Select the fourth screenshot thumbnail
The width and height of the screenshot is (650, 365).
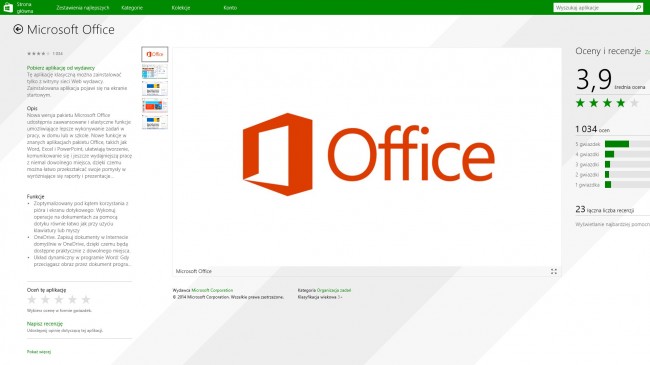pos(155,105)
